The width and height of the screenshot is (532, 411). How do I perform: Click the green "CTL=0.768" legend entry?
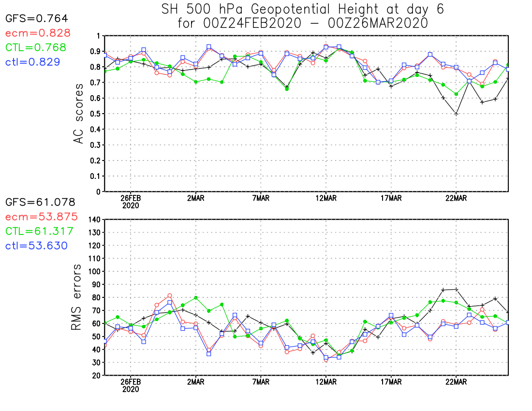(x=36, y=47)
